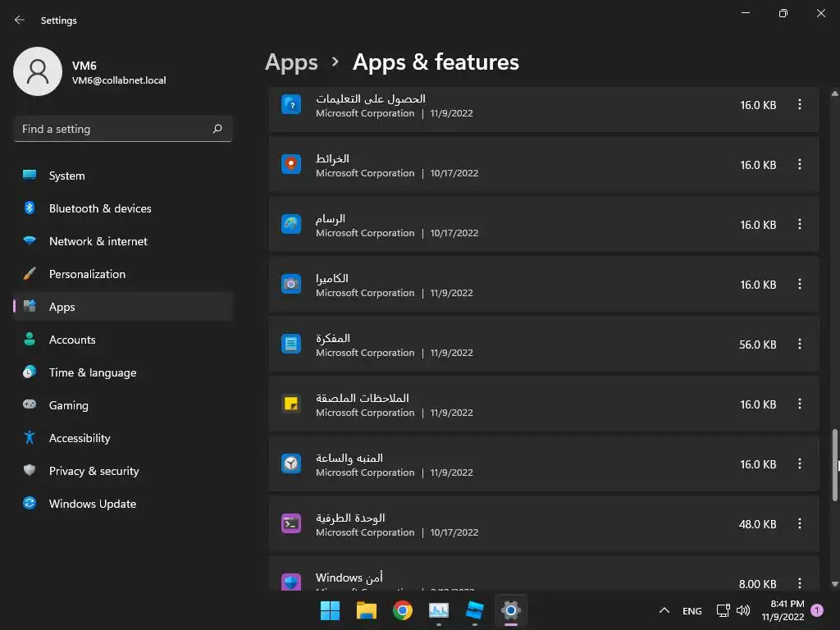Click the Notepad app icon (56.0 KB)
This screenshot has width=840, height=630.
click(291, 344)
